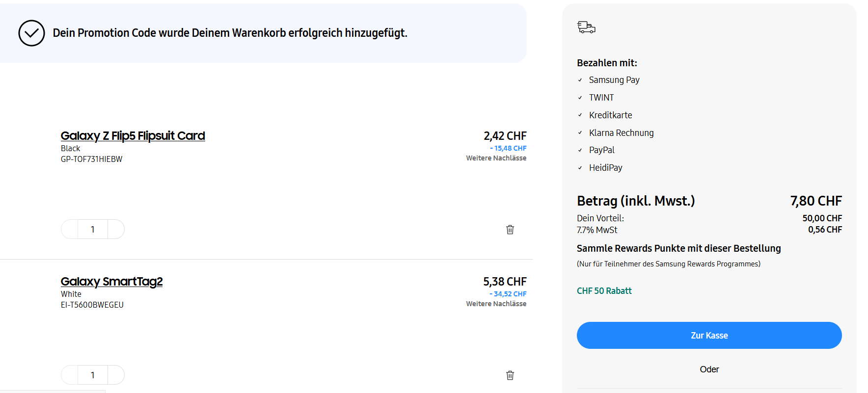Click the Sammle Rewards Punkte heading

click(x=678, y=248)
